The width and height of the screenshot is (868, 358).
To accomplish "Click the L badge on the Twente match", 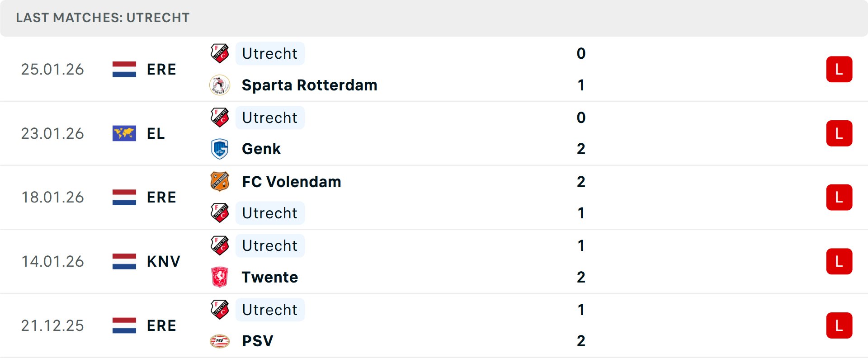I will click(839, 261).
